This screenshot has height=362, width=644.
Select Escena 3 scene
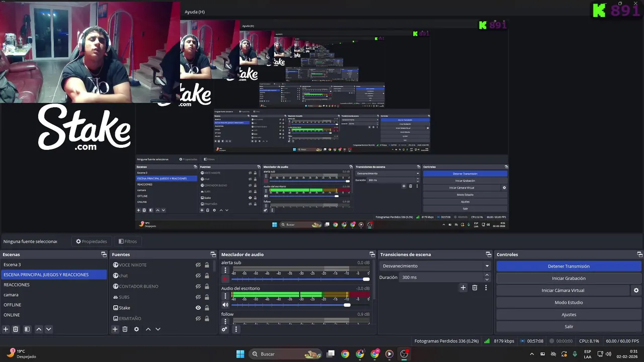pos(53,264)
